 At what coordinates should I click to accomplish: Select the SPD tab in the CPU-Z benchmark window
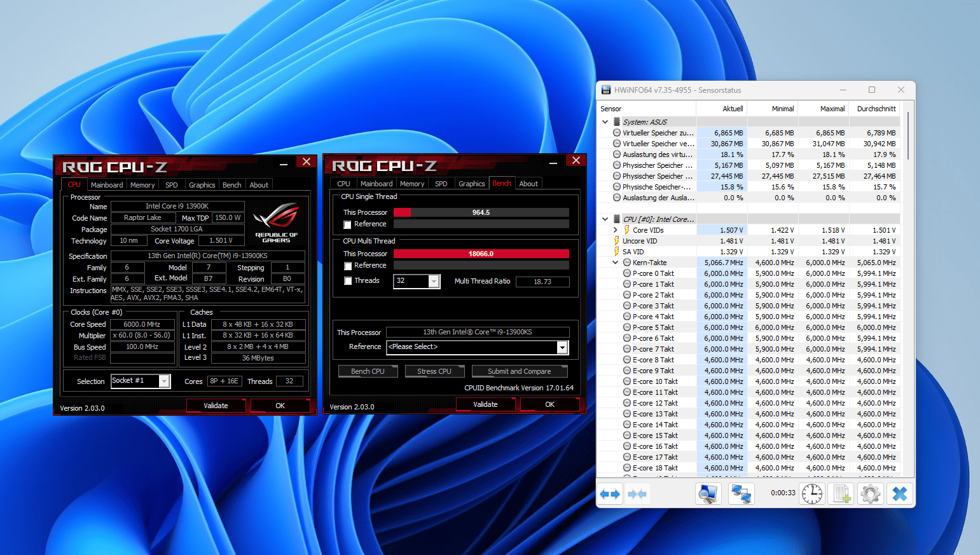[441, 184]
